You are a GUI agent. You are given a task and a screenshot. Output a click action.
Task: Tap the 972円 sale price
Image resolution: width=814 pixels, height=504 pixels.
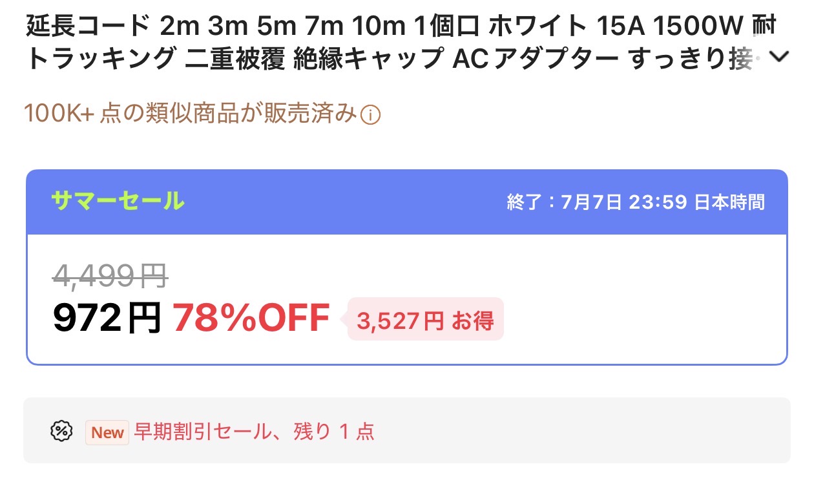pyautogui.click(x=107, y=318)
